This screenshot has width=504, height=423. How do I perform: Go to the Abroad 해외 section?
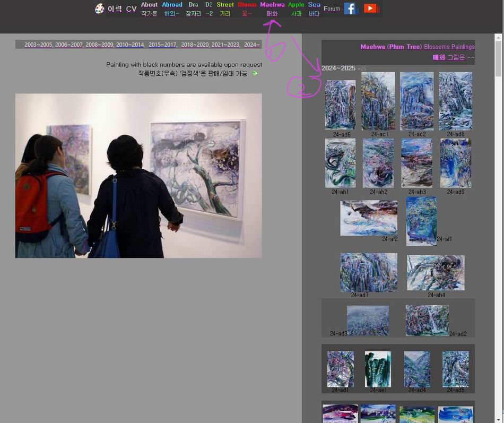click(172, 9)
